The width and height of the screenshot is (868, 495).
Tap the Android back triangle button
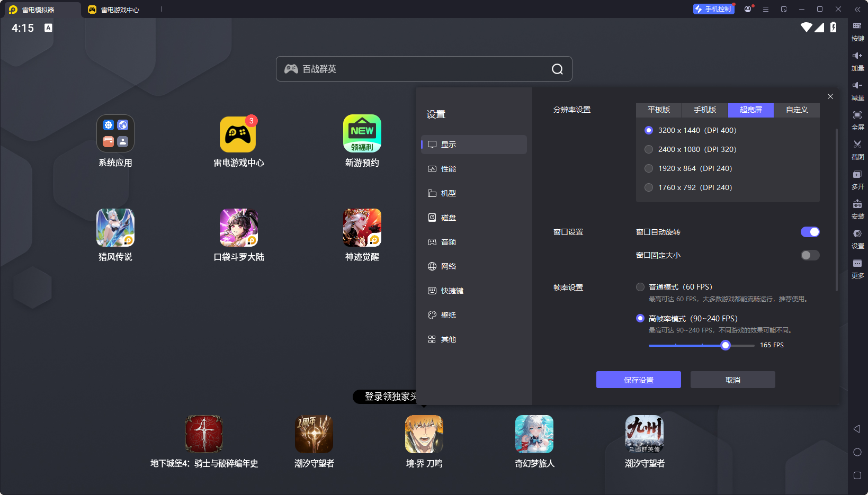(x=857, y=429)
